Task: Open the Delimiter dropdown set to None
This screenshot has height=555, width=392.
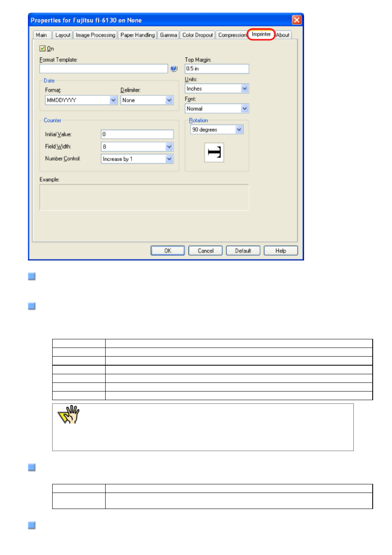Action: (x=147, y=100)
